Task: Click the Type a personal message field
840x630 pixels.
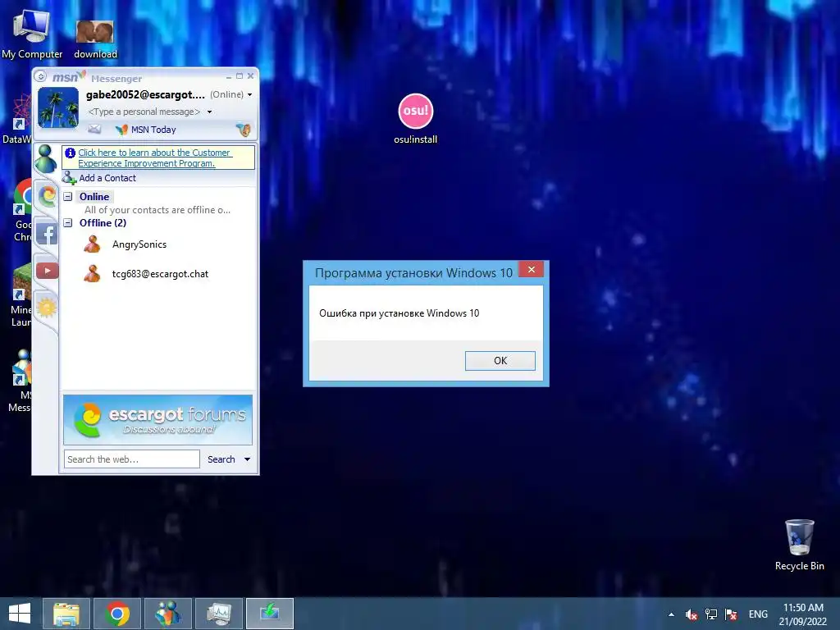Action: click(x=144, y=112)
